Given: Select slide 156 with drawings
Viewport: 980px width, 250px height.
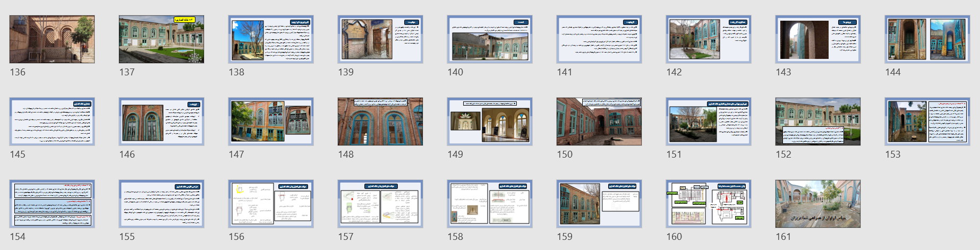Looking at the screenshot, I should 271,204.
